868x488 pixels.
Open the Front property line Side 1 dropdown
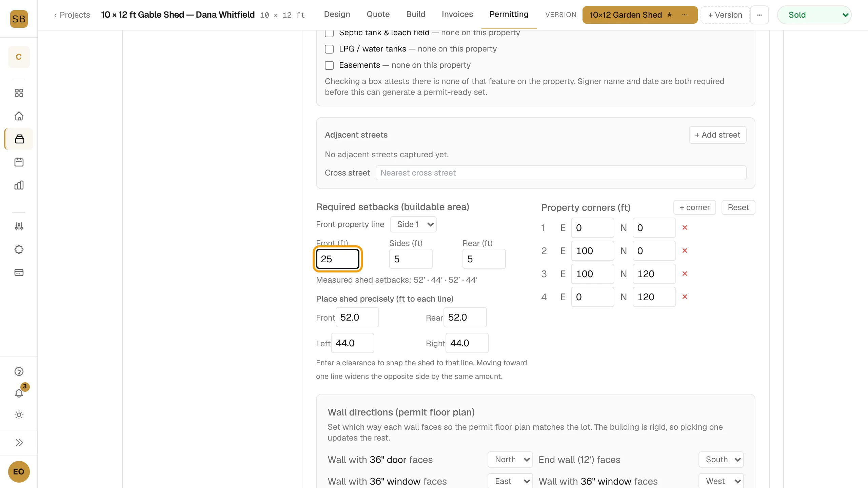tap(413, 224)
